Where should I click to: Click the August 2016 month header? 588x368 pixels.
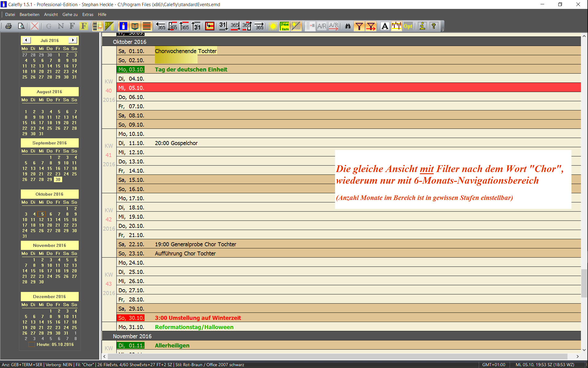50,92
